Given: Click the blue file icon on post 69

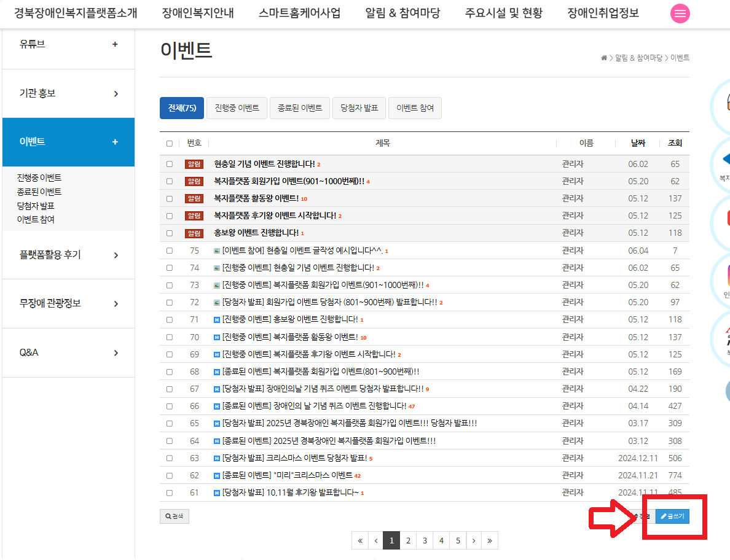Looking at the screenshot, I should (216, 354).
